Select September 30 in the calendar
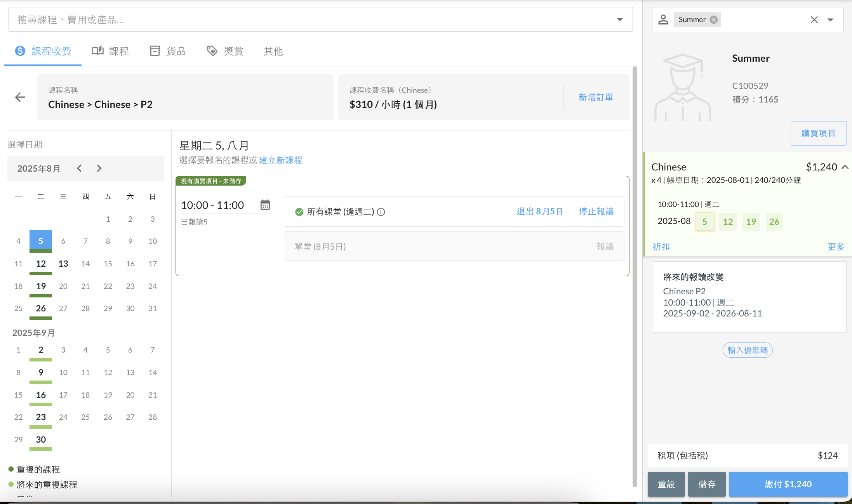 (x=41, y=440)
